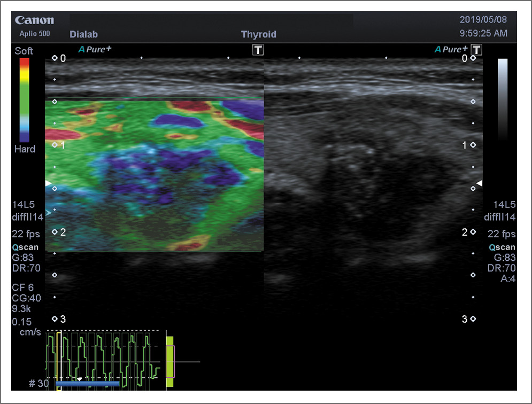532x404 pixels.
Task: Click the white focus arrow on right edge
Action: tap(479, 183)
